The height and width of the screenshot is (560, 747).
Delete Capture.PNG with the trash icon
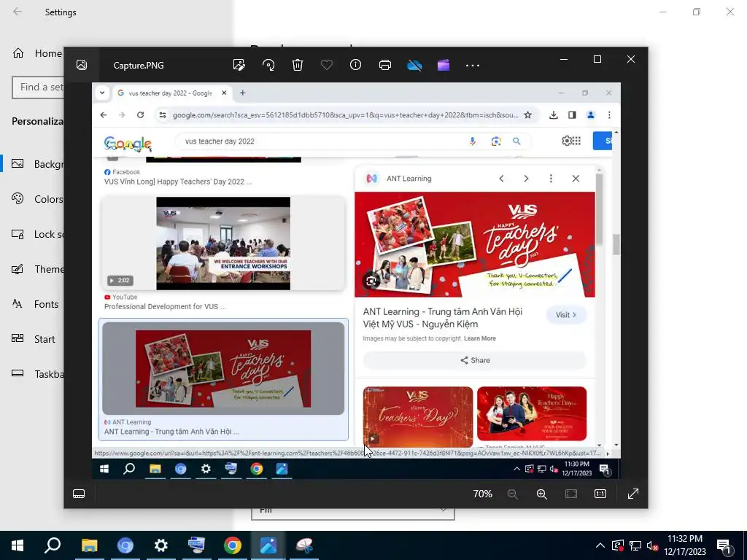tap(298, 65)
